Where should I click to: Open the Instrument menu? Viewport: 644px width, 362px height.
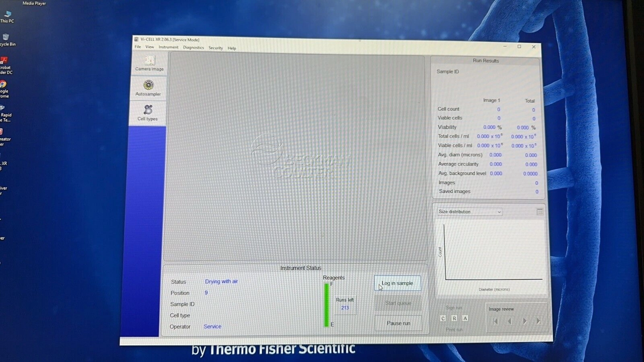pyautogui.click(x=168, y=47)
